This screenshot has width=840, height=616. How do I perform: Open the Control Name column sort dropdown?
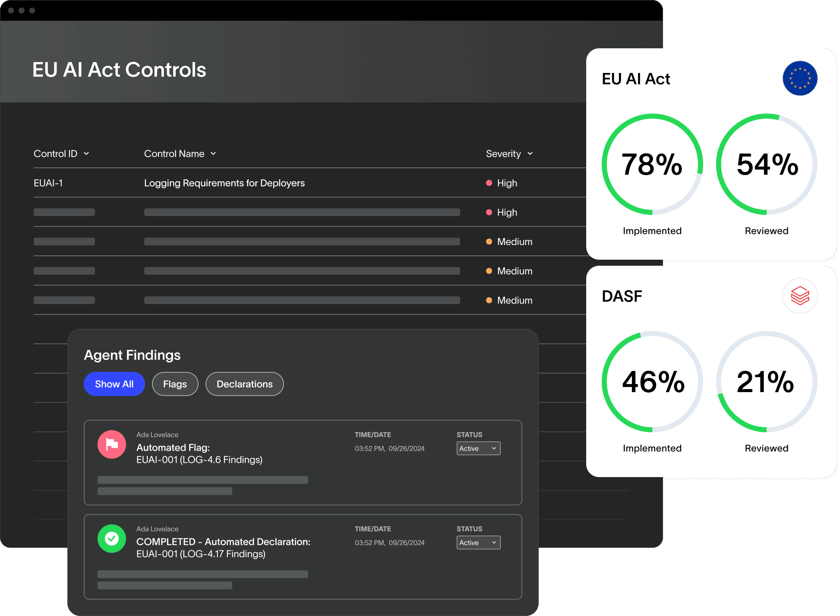pyautogui.click(x=213, y=154)
